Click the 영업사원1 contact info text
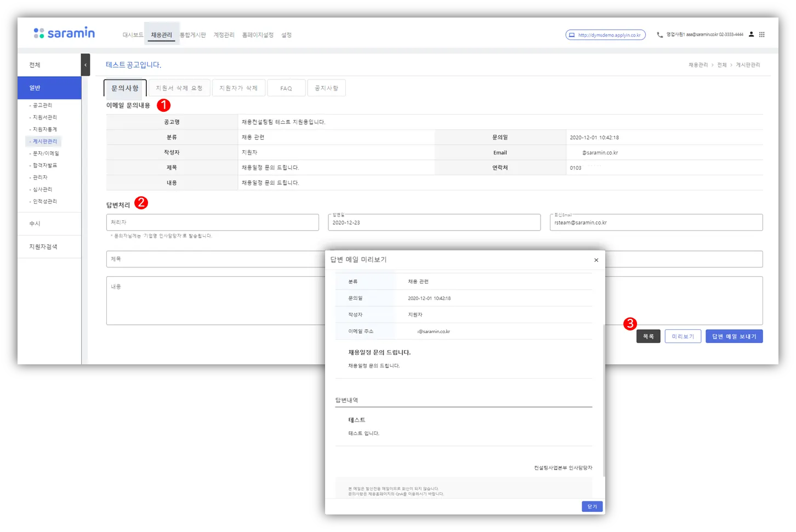 tap(704, 35)
